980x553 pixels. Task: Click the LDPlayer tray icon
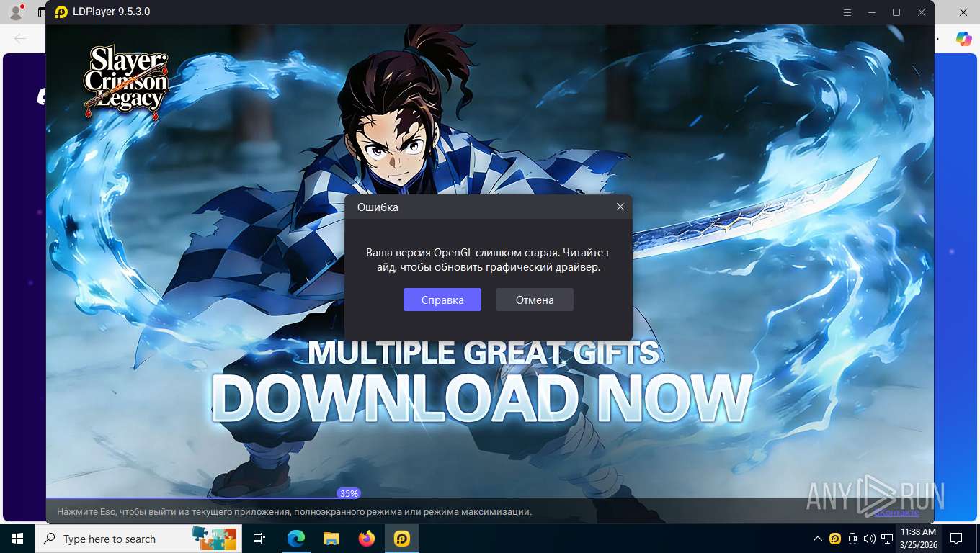(835, 539)
